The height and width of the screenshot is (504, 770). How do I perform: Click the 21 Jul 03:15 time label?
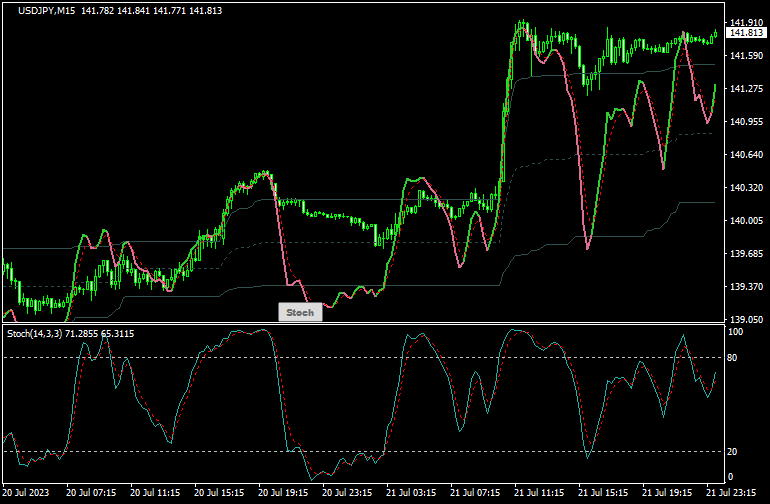coord(411,493)
